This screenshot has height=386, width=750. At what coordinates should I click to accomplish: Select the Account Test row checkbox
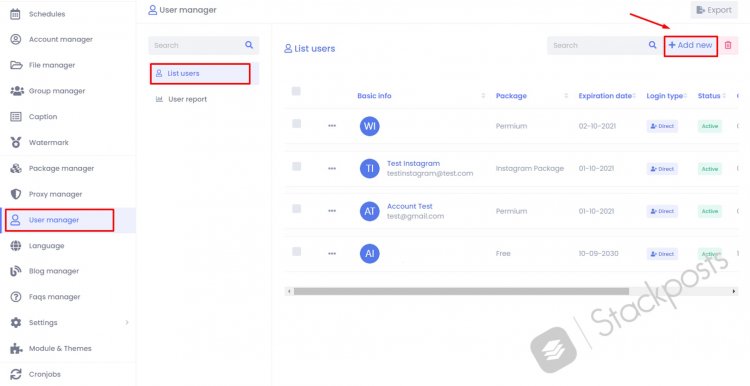pos(297,209)
